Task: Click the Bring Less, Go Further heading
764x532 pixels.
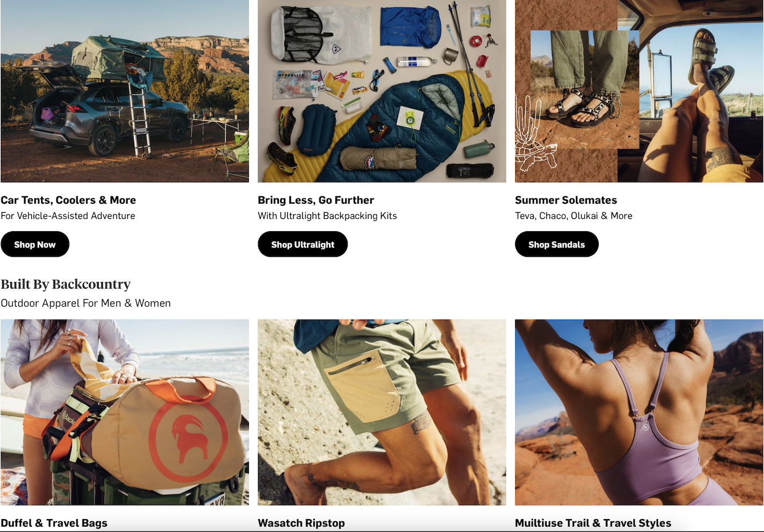Action: [316, 200]
